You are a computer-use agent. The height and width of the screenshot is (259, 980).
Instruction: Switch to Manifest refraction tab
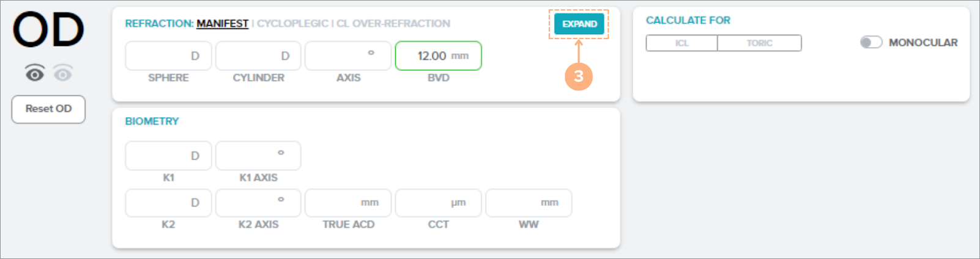click(222, 23)
